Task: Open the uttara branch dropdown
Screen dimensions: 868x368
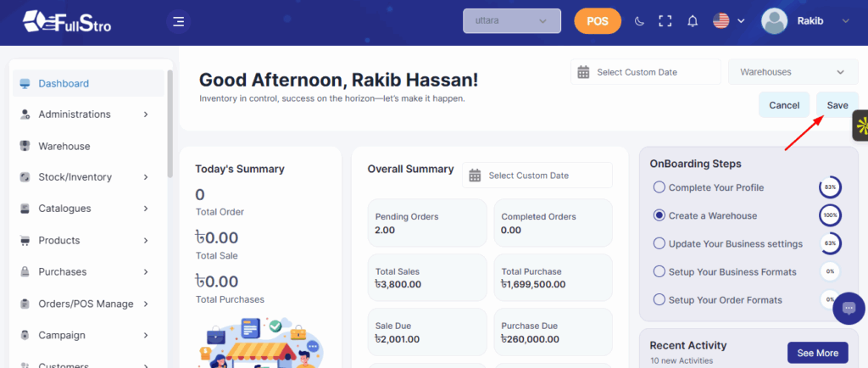Action: [512, 21]
